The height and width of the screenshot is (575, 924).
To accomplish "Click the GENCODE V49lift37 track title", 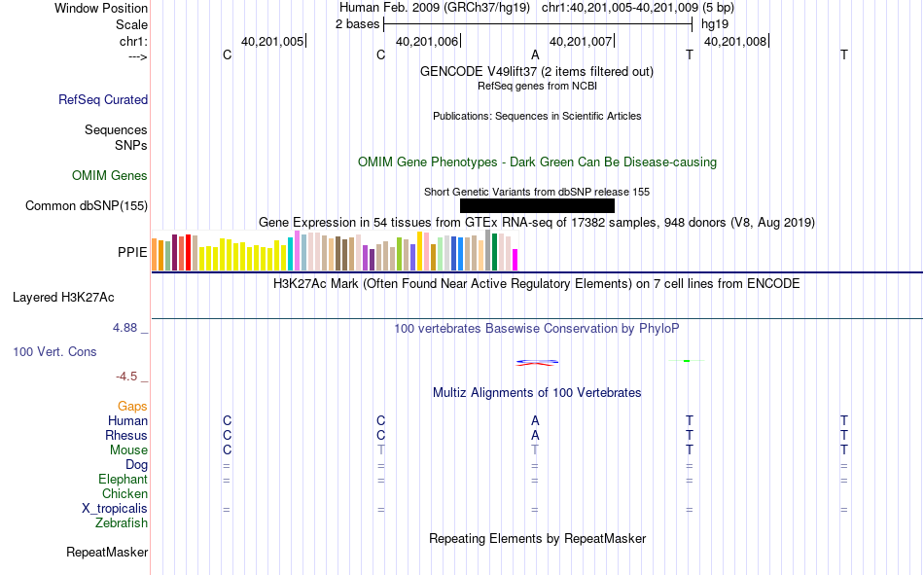I will 537,71.
